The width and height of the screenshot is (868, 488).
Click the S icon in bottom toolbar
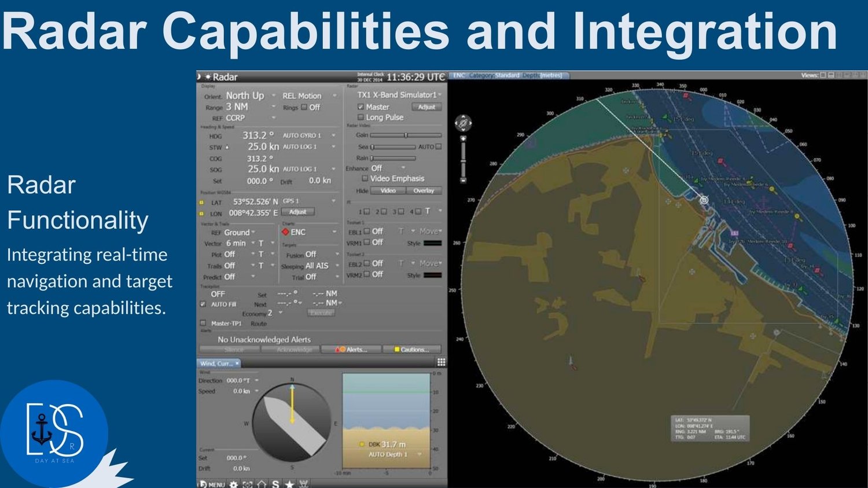pos(275,484)
